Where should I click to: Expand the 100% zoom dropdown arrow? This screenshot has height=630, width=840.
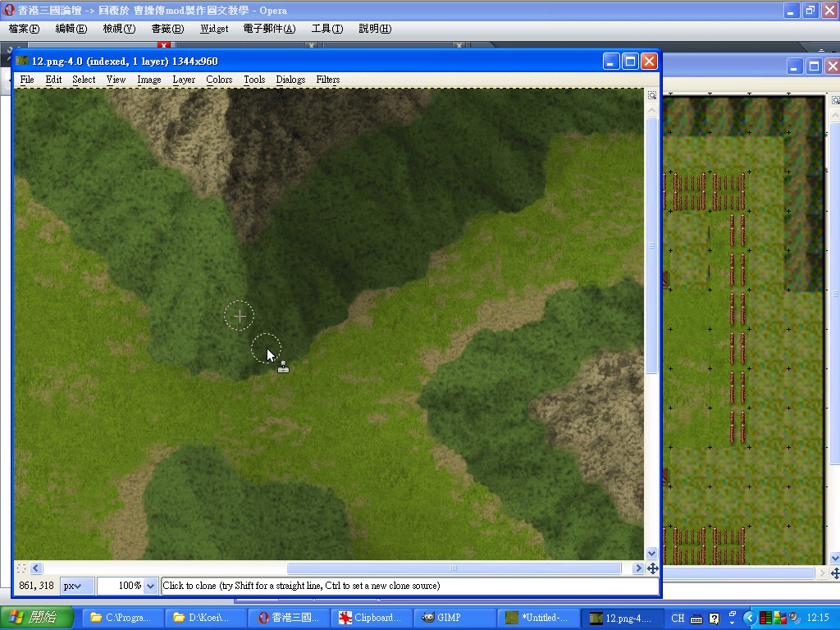tap(150, 586)
